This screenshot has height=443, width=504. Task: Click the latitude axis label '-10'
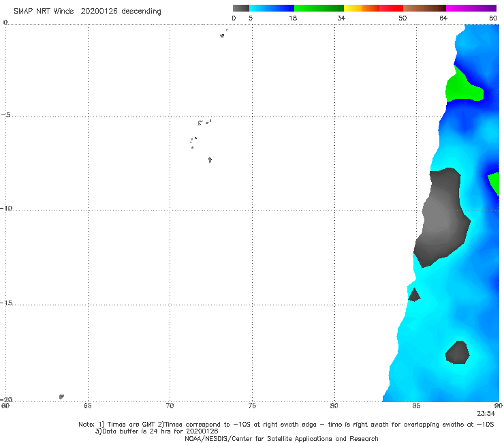point(6,208)
